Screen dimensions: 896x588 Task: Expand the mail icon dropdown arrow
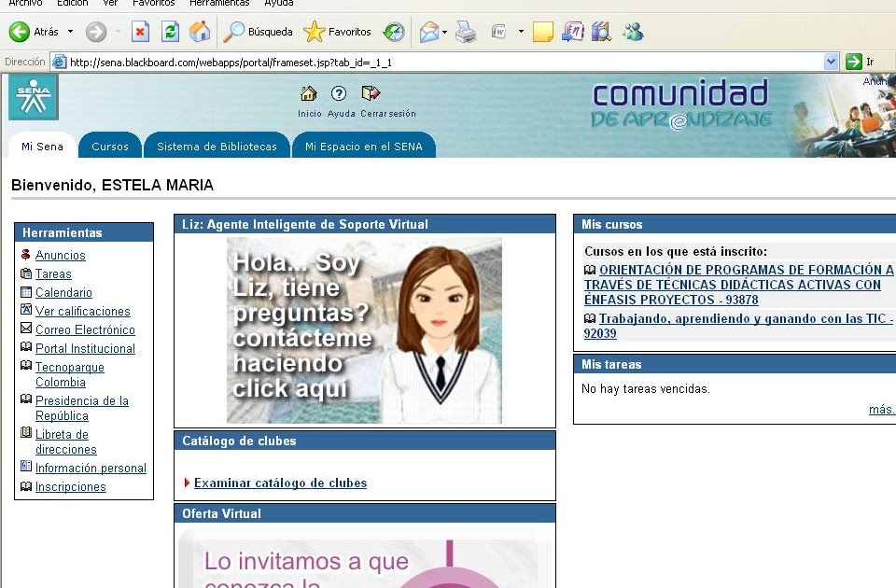coord(444,32)
